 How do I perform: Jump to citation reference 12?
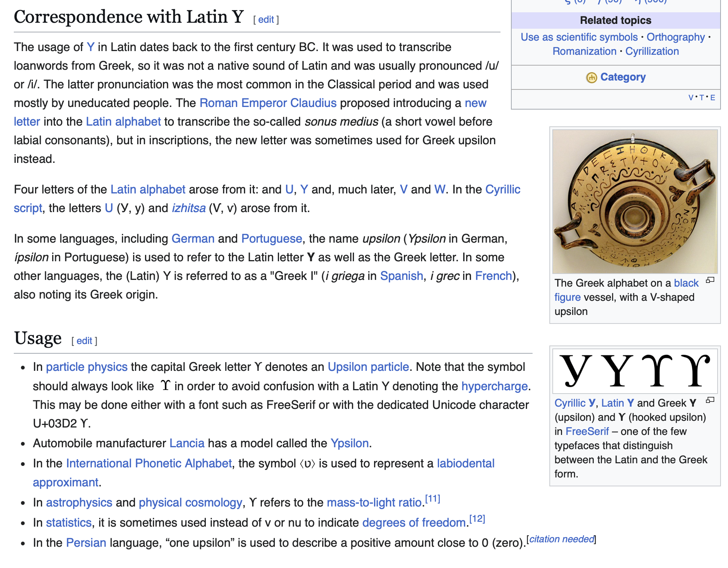477,519
